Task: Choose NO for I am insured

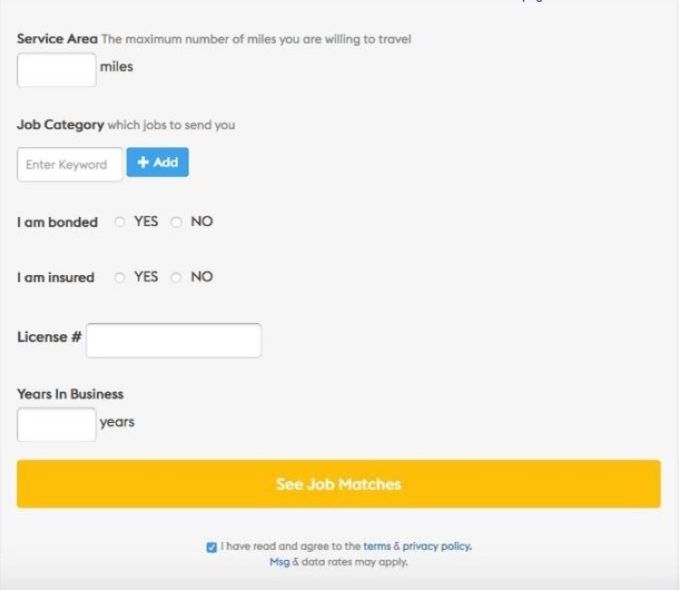Action: click(177, 277)
